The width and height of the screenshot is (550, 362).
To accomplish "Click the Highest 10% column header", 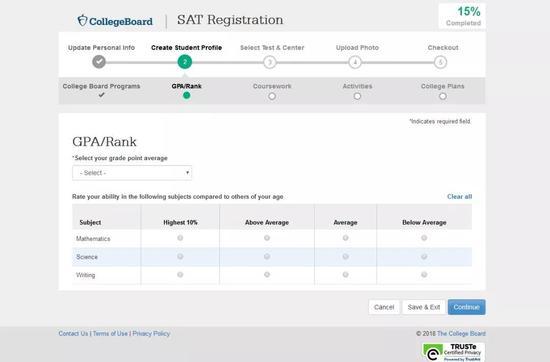I will click(x=180, y=222).
